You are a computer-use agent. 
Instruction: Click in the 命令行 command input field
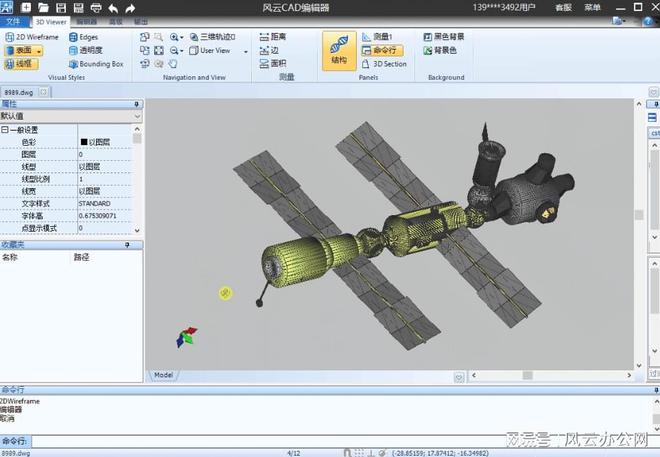pos(330,440)
